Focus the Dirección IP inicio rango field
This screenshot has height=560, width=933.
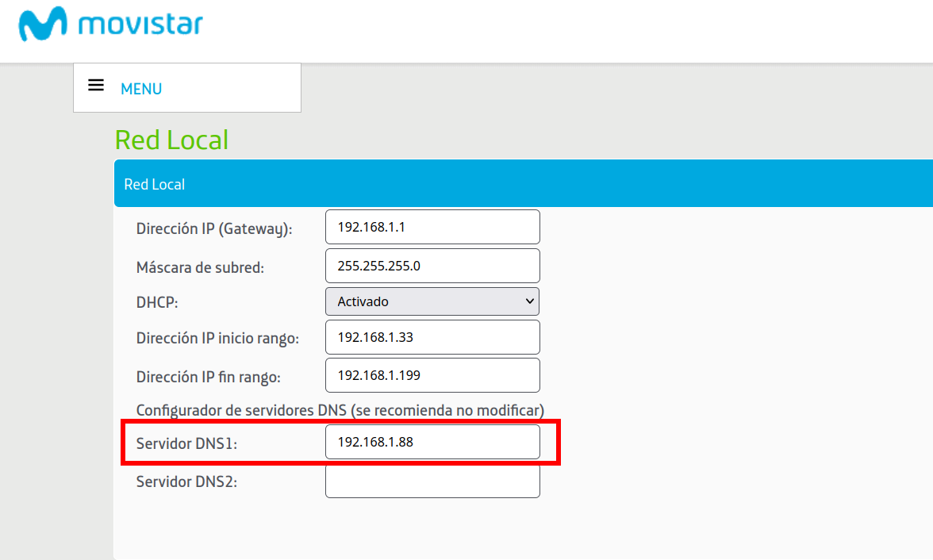[432, 337]
